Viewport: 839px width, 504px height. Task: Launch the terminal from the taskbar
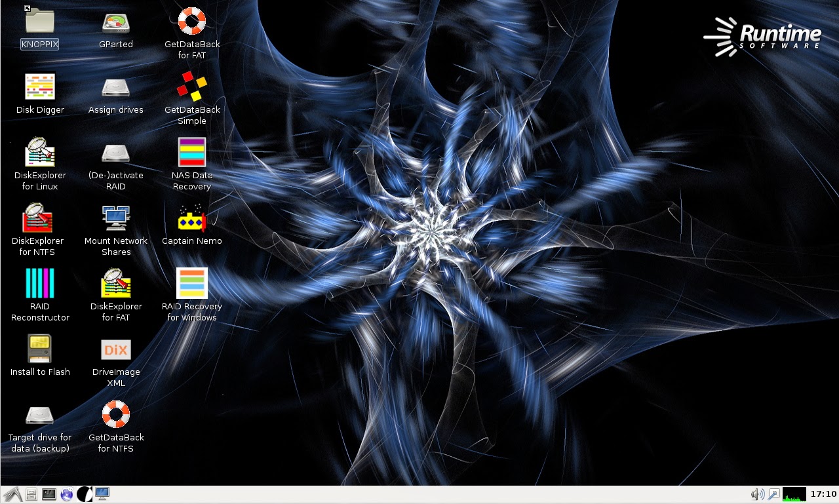[x=49, y=494]
